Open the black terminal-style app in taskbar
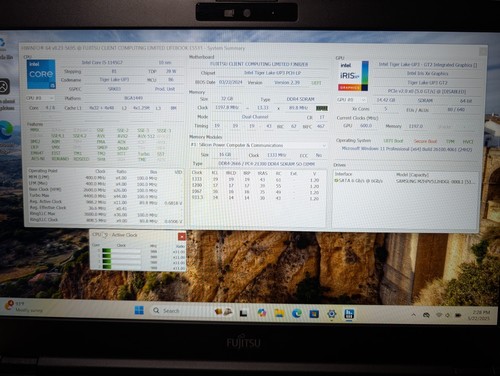This screenshot has width=500, height=376. (x=244, y=313)
